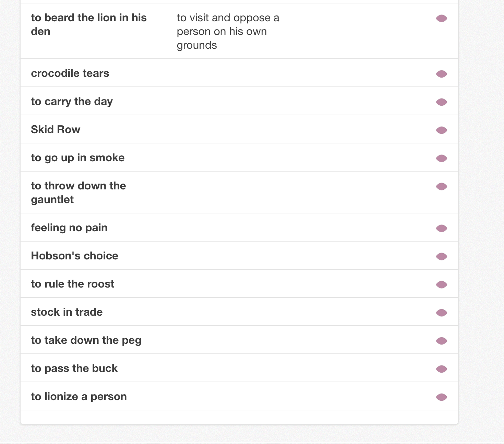This screenshot has height=444, width=504.
Task: Click eye icon beside 'to throw down the gauntlet'
Action: pos(441,186)
